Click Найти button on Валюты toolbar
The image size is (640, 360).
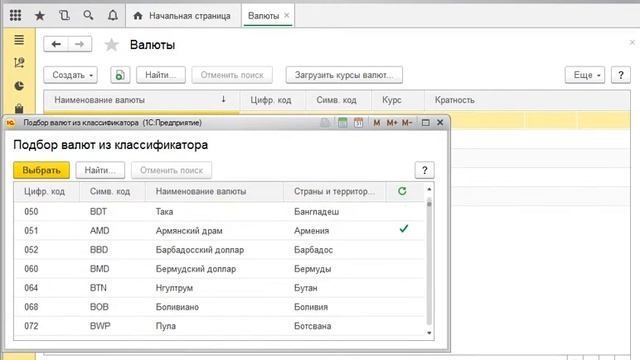(161, 75)
